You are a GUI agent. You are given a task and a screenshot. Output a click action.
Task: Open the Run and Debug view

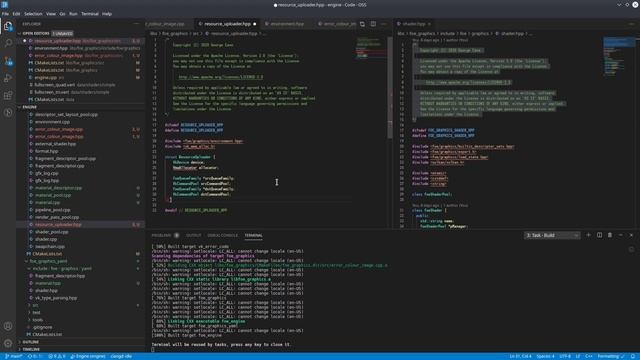(x=8, y=78)
